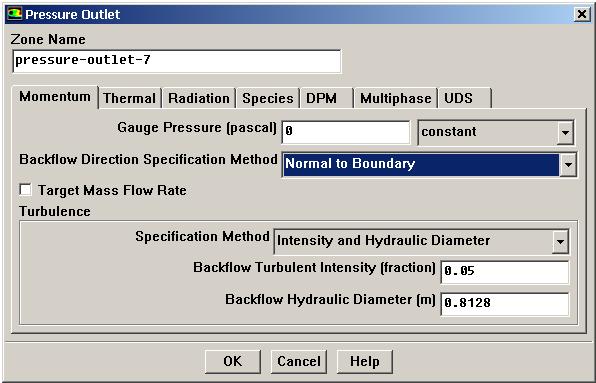Image resolution: width=596 pixels, height=383 pixels.
Task: Enable Target Mass Flow Rate checkbox
Action: coord(25,189)
